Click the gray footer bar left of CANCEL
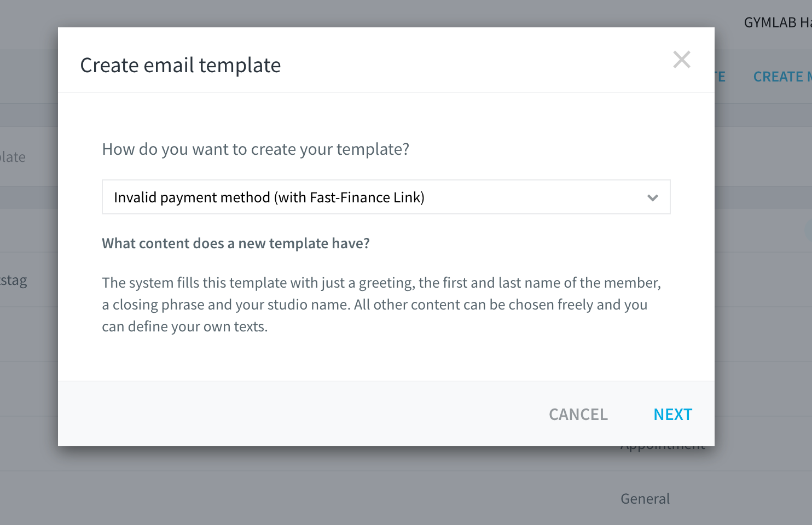The image size is (812, 525). pyautogui.click(x=301, y=414)
